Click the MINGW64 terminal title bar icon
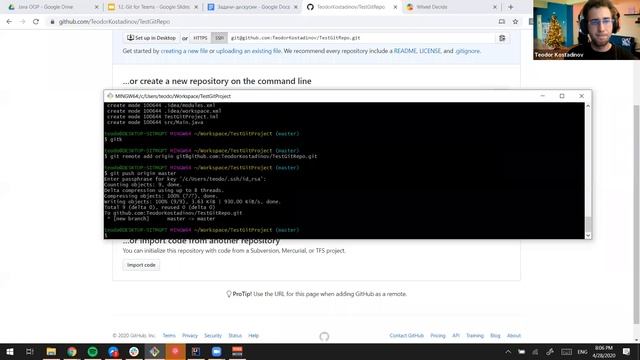Viewport: 640px width, 360px height. [110, 96]
